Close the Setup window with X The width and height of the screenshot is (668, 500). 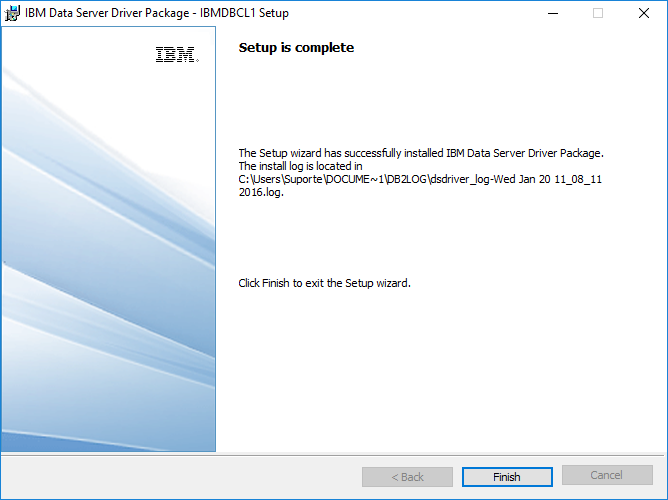643,14
